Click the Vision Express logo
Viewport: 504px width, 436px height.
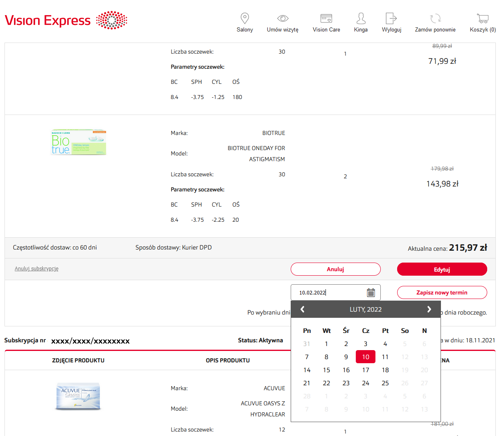point(66,20)
